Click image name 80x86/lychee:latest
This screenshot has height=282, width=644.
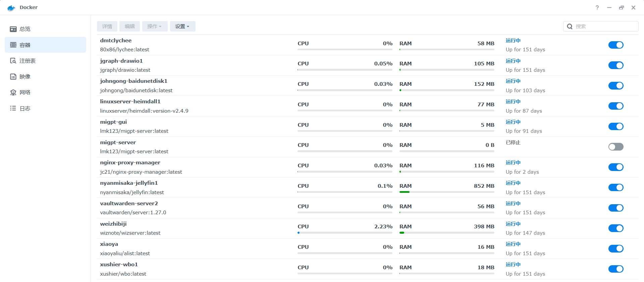coord(124,50)
